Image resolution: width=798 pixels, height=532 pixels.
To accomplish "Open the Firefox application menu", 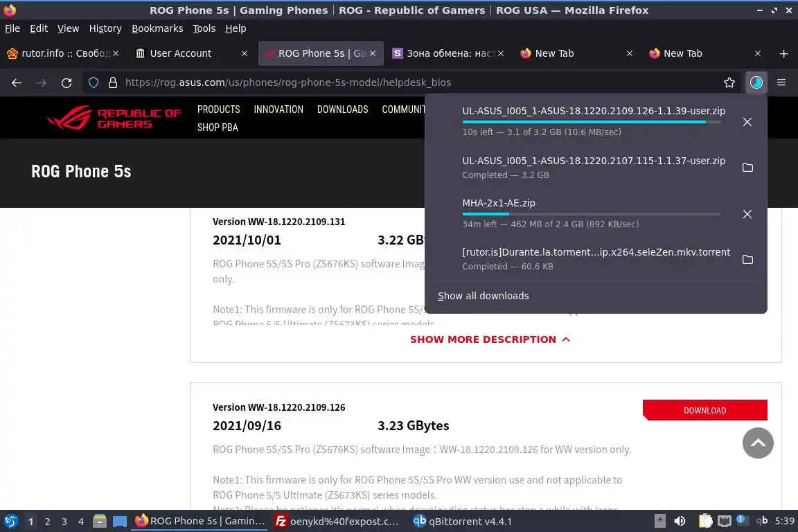I will pos(781,82).
